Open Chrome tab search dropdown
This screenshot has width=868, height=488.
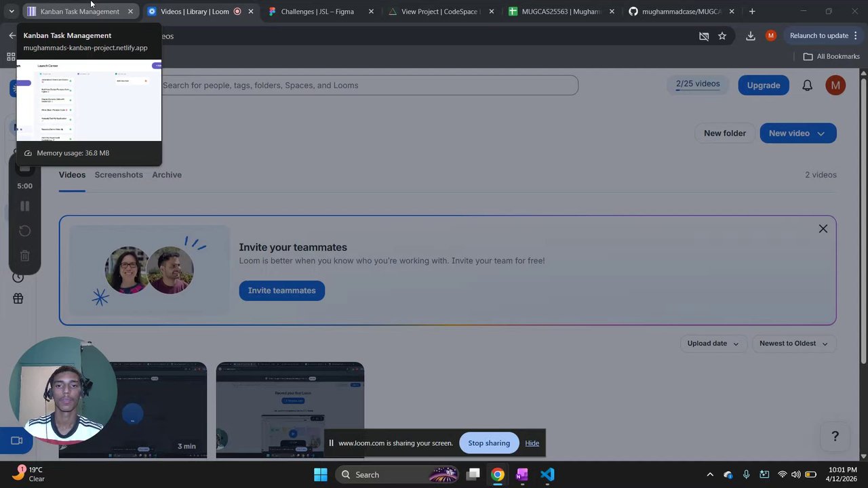pyautogui.click(x=12, y=12)
